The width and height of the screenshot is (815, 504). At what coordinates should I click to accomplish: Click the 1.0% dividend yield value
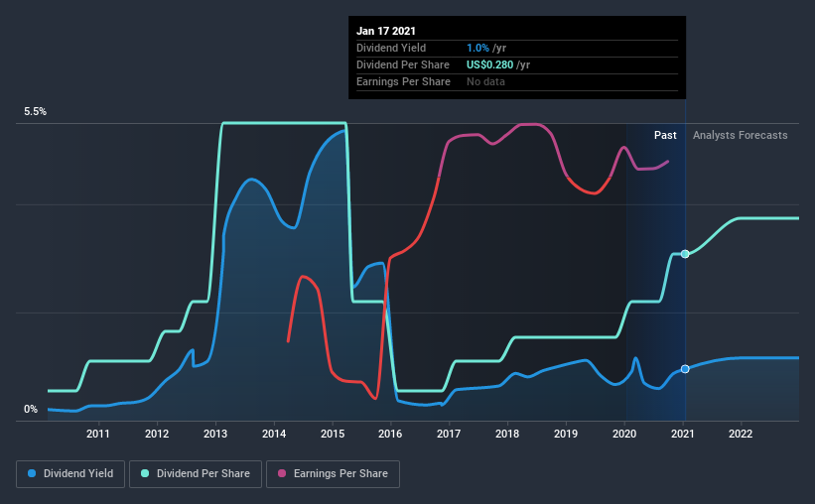pyautogui.click(x=477, y=48)
